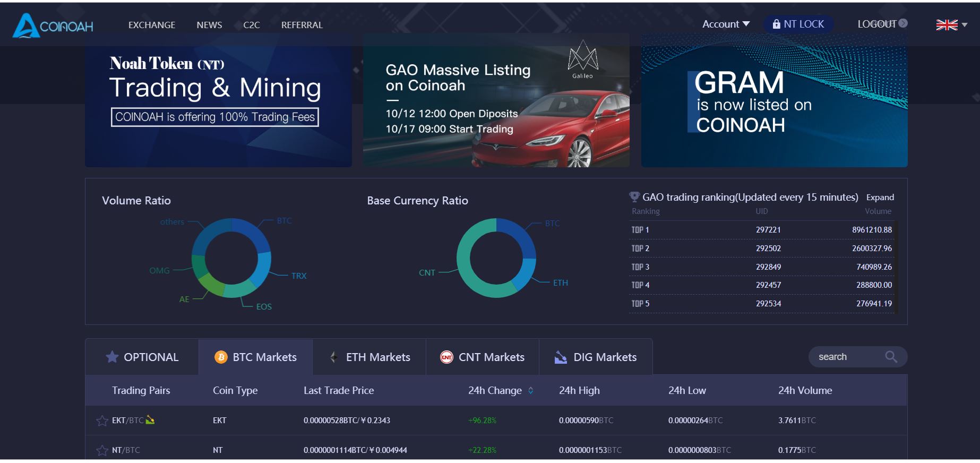Open the Noah Token Trading & Mining banner

coord(218,101)
